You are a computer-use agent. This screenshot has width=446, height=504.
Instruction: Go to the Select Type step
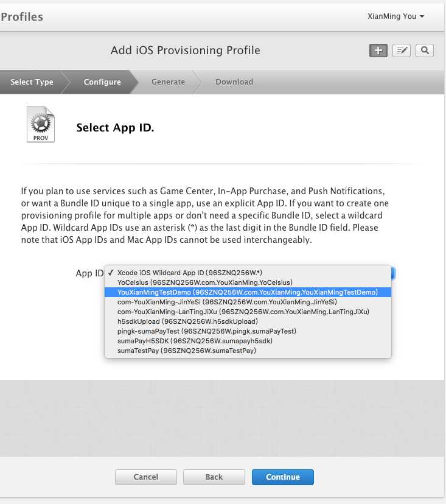coord(32,82)
